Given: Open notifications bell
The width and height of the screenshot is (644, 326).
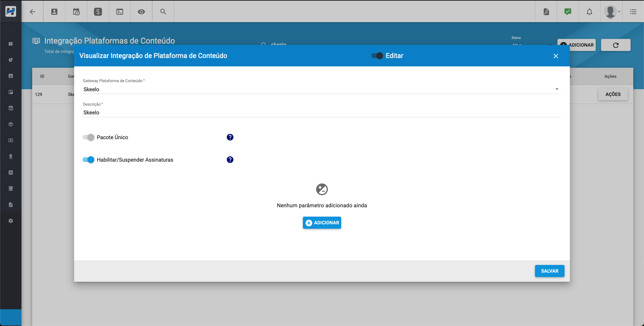Looking at the screenshot, I should (589, 12).
